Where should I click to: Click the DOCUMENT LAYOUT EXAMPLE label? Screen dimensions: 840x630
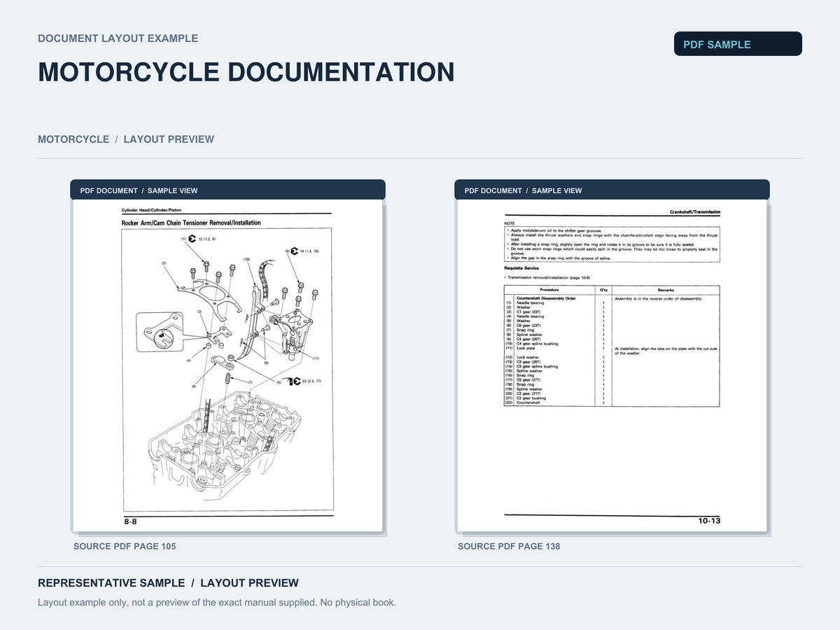coord(118,38)
